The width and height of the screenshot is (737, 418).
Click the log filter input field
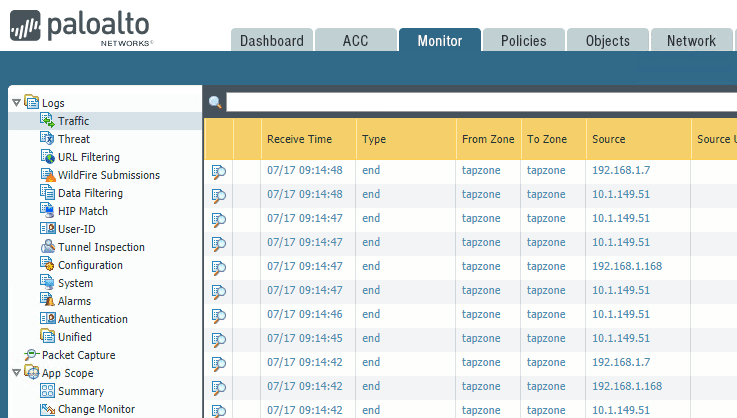point(481,102)
